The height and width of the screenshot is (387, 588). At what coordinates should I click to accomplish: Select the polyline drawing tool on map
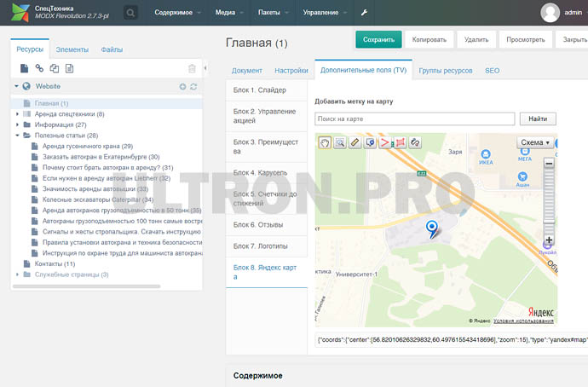coord(384,142)
